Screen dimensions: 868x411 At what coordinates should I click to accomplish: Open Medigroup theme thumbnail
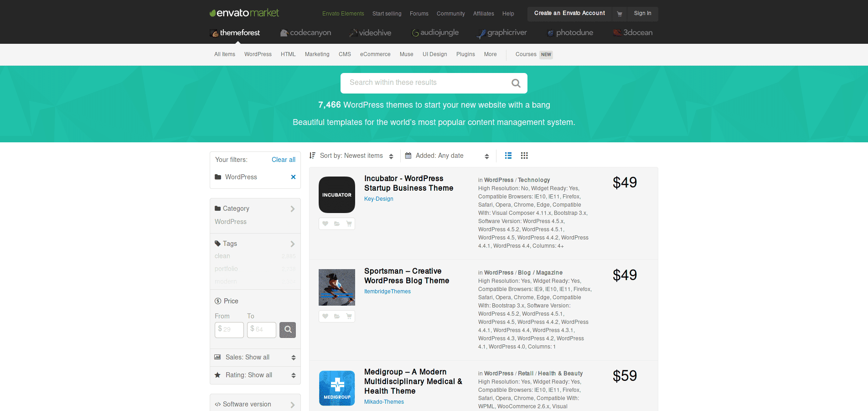[337, 388]
